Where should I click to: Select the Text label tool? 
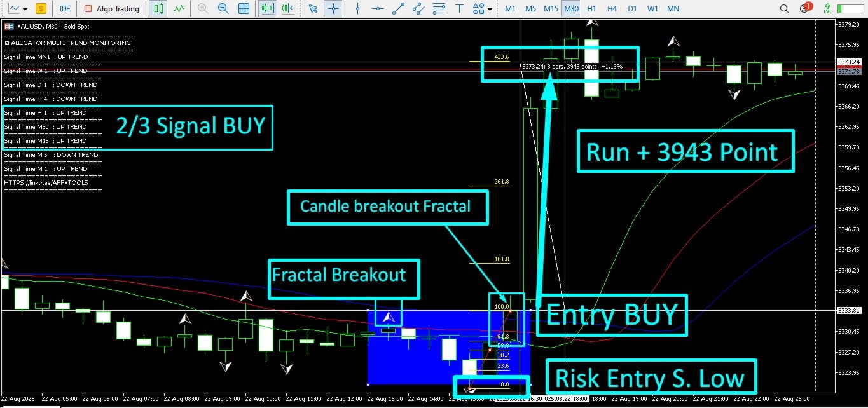[x=459, y=9]
